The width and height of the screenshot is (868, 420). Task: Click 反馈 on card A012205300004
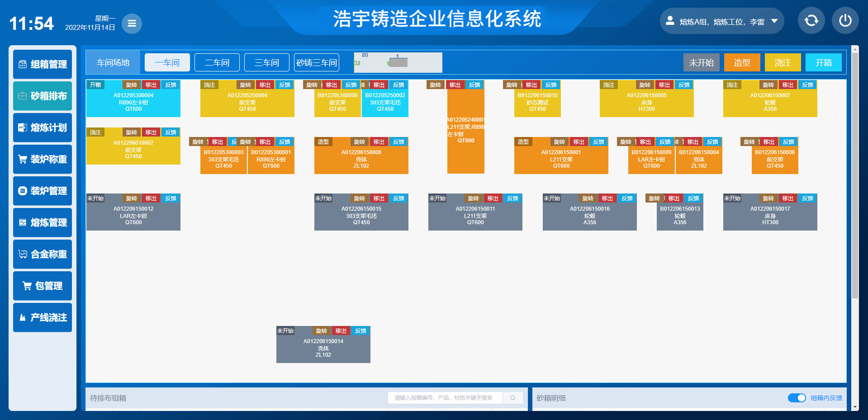pyautogui.click(x=171, y=85)
